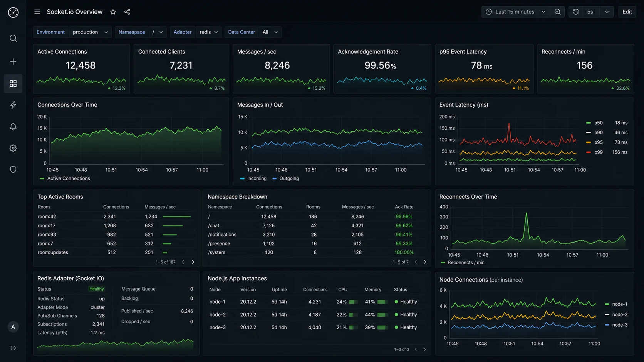The height and width of the screenshot is (362, 644).
Task: Toggle the hamburger menu icon
Action: (37, 12)
